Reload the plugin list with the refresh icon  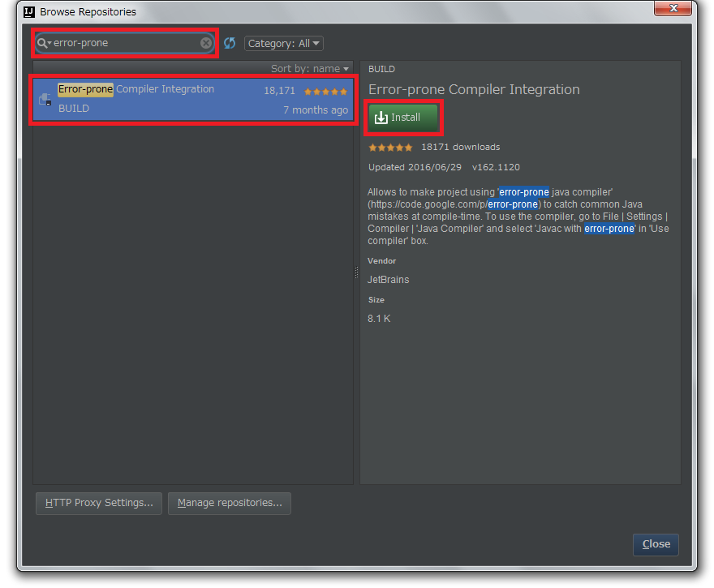tap(230, 43)
